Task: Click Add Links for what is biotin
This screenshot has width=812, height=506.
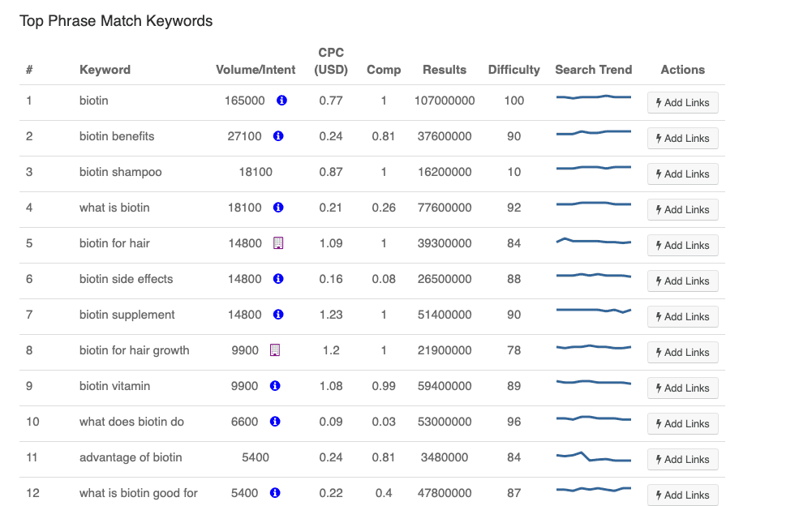Action: (x=682, y=209)
